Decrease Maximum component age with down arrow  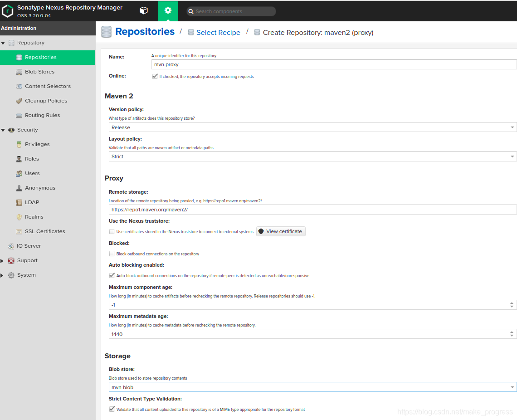pyautogui.click(x=512, y=307)
